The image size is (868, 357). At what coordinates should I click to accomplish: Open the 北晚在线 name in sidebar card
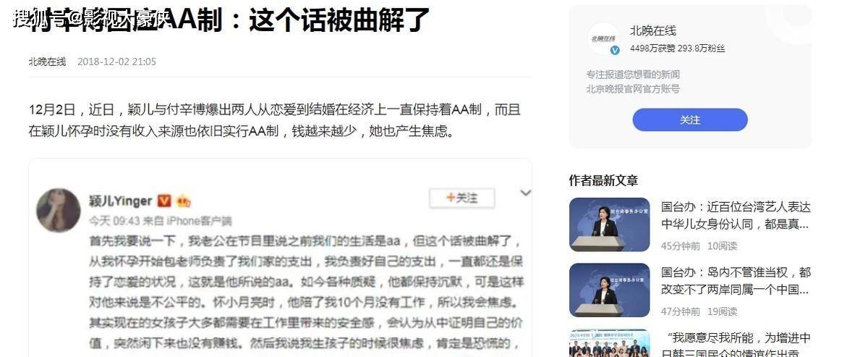pyautogui.click(x=653, y=30)
